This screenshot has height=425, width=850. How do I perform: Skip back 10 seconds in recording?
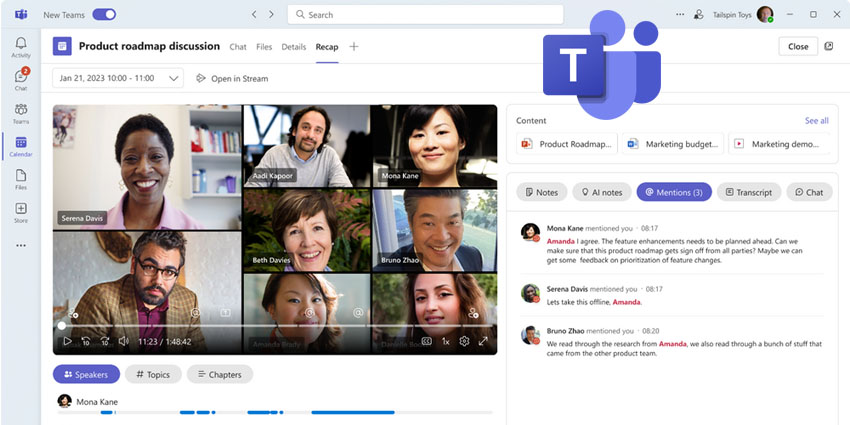[86, 341]
